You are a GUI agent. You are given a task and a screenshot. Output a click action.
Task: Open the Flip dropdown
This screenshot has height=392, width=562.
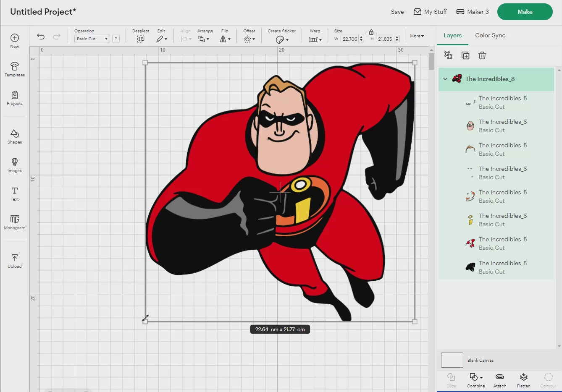point(225,39)
